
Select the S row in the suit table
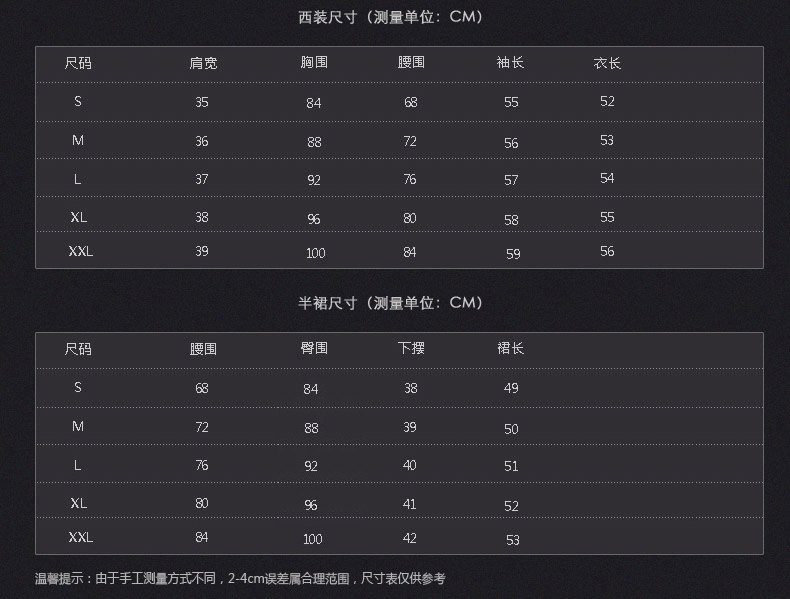tap(400, 102)
